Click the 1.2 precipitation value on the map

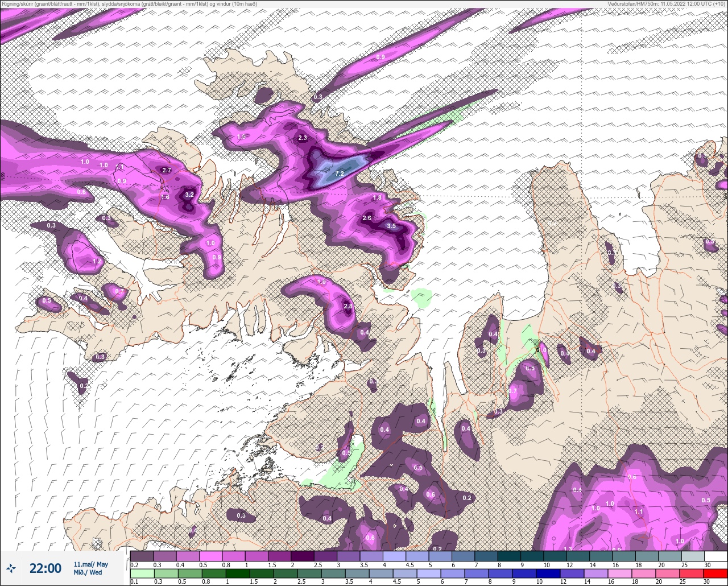97,262
